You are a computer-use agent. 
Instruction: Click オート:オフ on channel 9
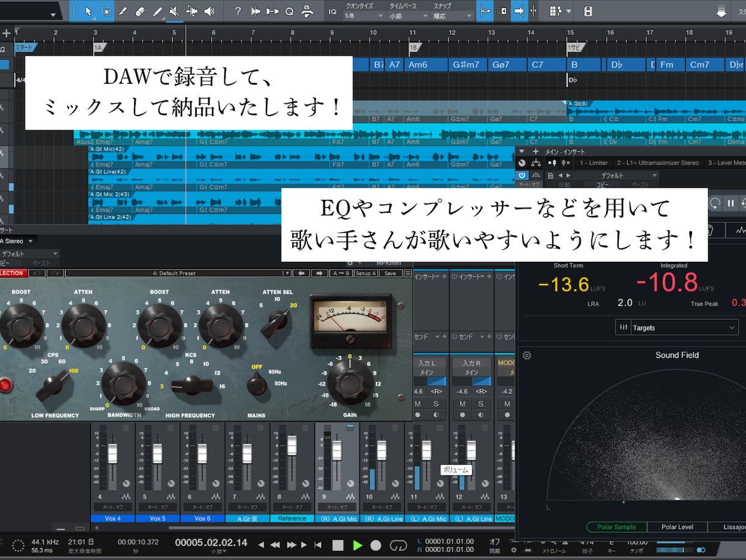point(337,507)
